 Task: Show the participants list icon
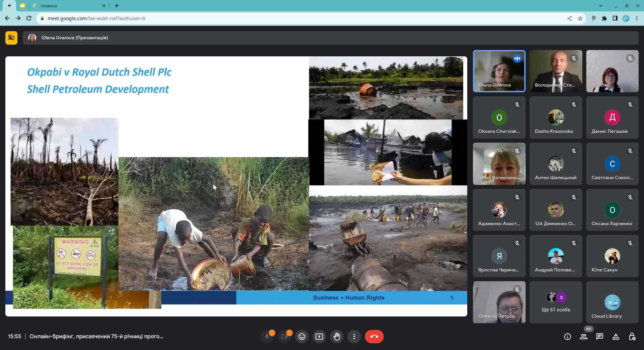(584, 337)
